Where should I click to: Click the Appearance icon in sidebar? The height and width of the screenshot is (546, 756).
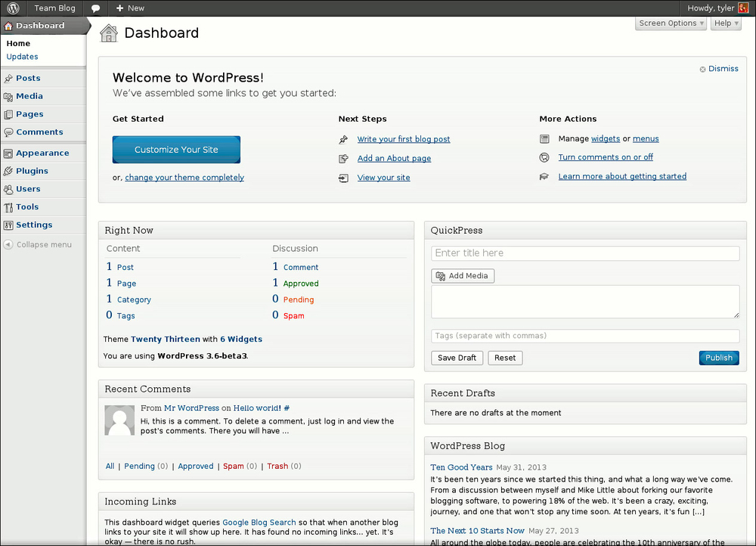point(8,154)
